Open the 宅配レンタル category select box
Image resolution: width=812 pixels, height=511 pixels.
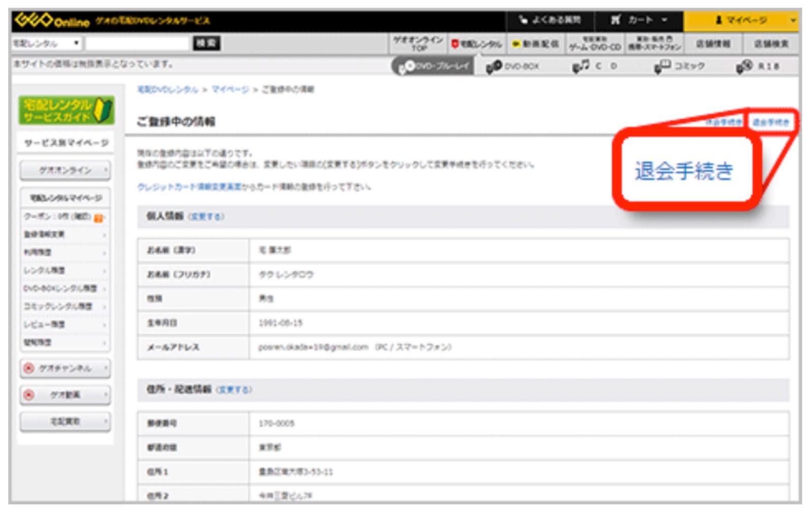[x=46, y=44]
